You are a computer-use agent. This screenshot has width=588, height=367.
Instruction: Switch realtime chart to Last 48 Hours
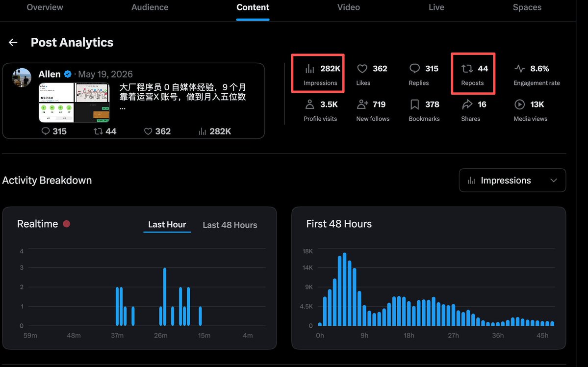click(230, 225)
